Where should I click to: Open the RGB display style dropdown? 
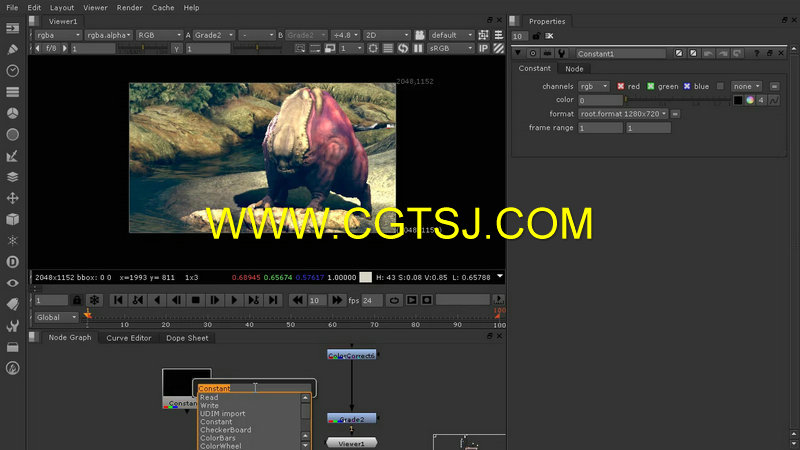(x=159, y=35)
